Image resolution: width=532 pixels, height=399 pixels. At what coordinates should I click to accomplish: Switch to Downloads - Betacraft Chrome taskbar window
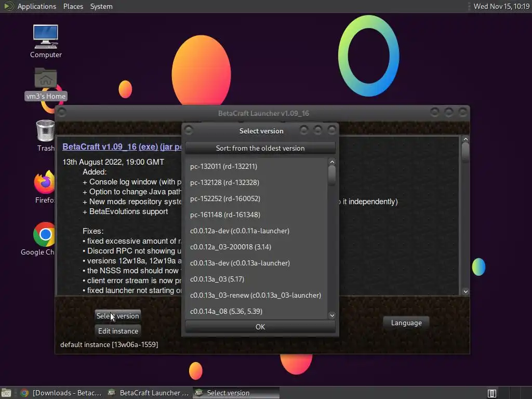(x=61, y=393)
